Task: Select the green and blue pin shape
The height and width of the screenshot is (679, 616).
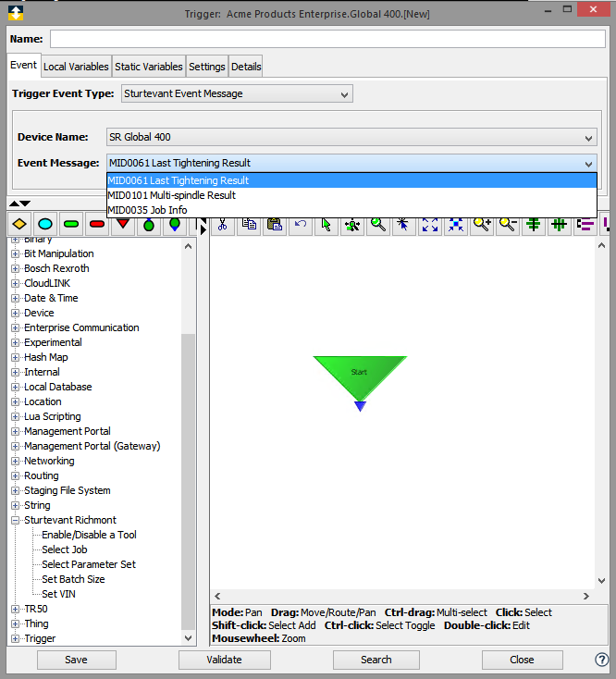Action: tap(175, 224)
